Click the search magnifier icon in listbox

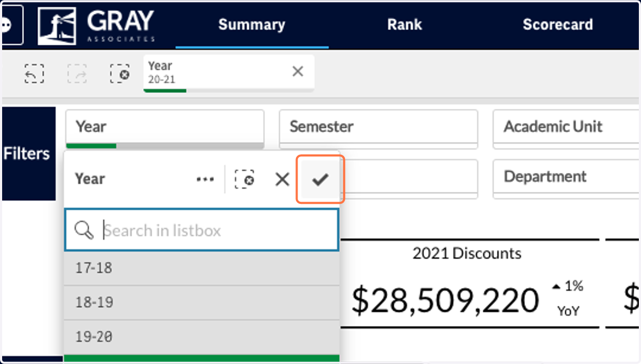[x=84, y=230]
